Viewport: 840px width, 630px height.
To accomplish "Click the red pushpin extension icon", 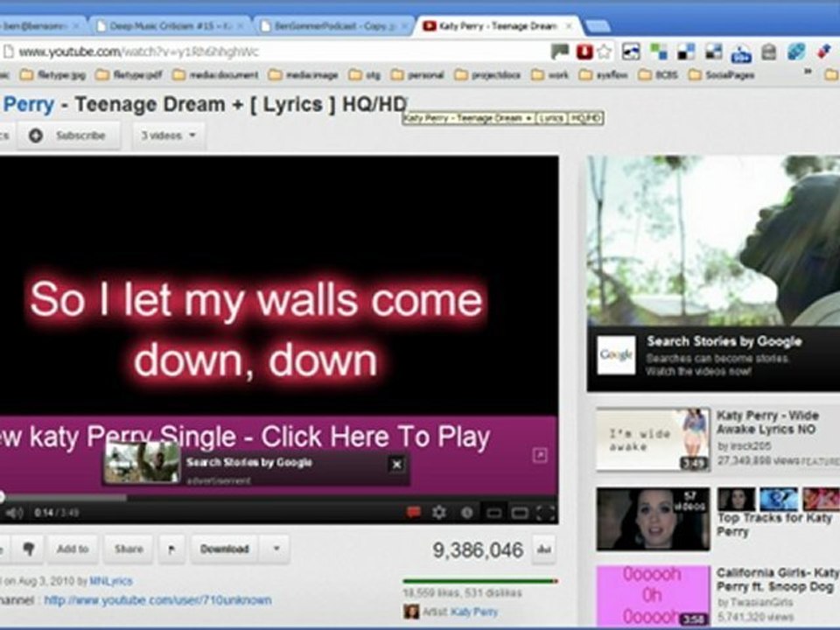I will (823, 52).
